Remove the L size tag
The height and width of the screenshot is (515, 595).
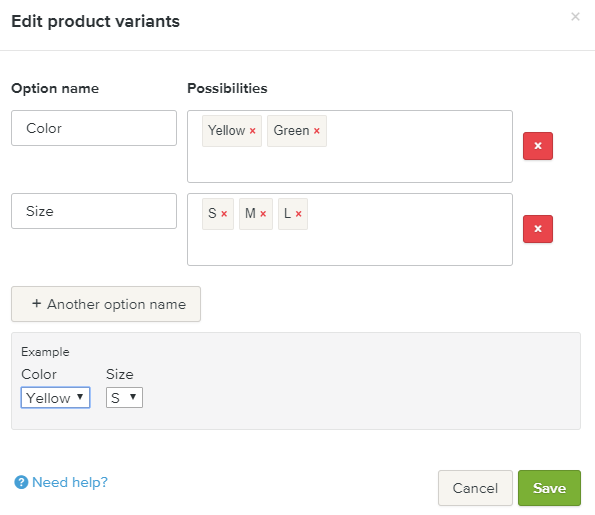click(298, 214)
